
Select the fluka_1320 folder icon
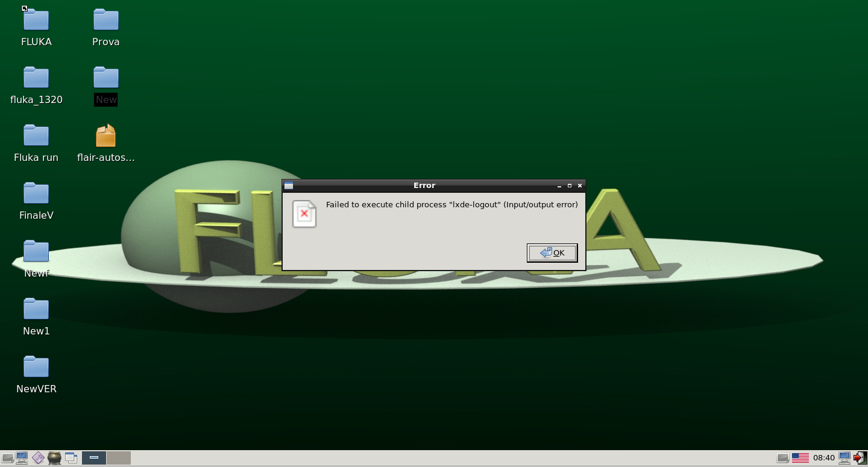tap(36, 78)
